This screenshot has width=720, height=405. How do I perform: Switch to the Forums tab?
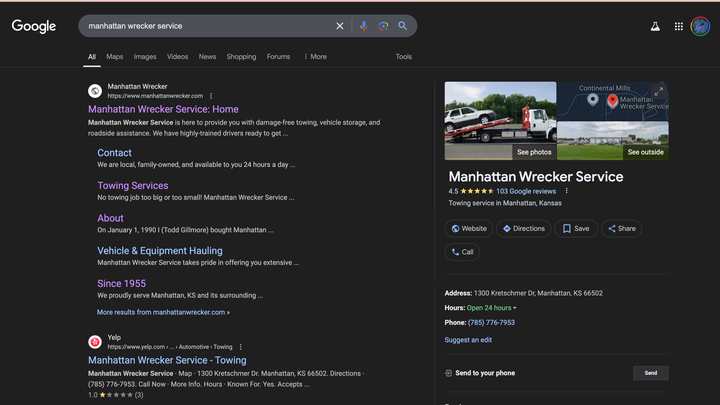click(278, 56)
